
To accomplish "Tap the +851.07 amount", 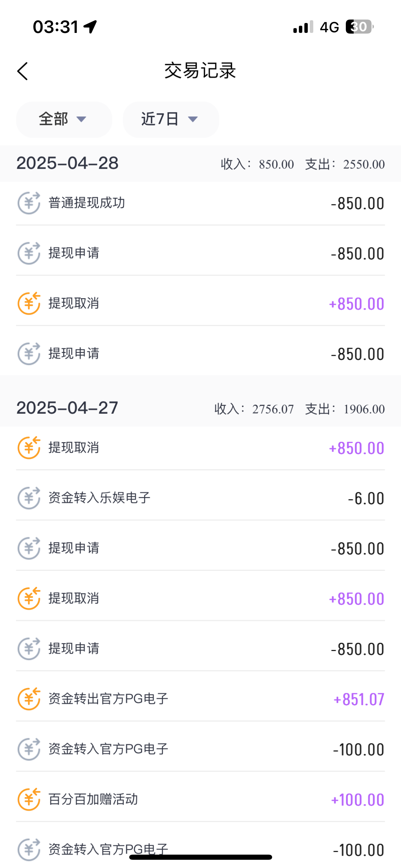I will 359,699.
